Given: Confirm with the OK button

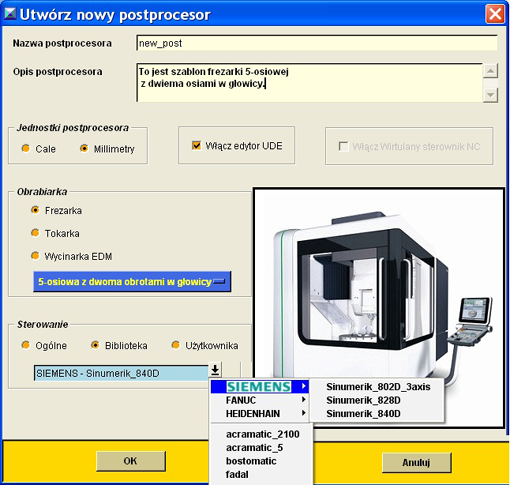Looking at the screenshot, I should click(x=131, y=461).
